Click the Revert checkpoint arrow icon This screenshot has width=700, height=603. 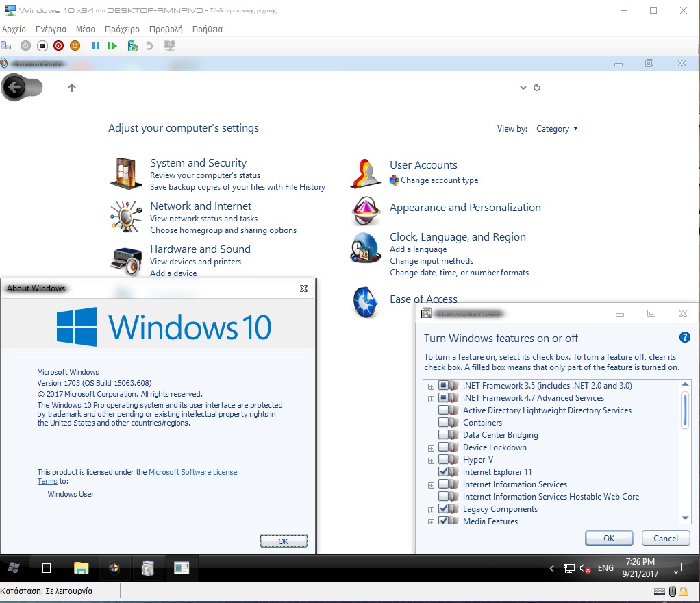[x=149, y=45]
